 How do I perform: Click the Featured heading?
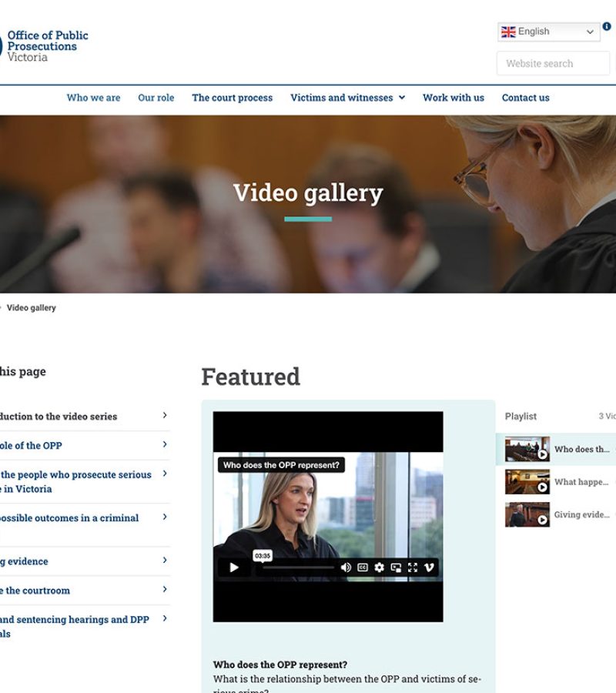click(x=250, y=377)
